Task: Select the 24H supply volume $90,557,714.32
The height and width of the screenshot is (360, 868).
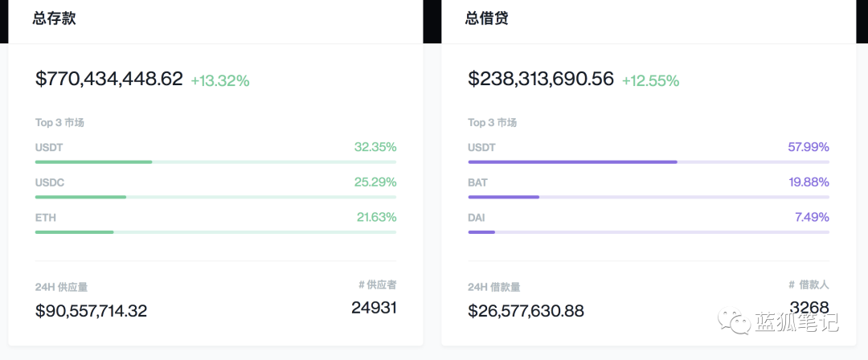Action: 92,311
